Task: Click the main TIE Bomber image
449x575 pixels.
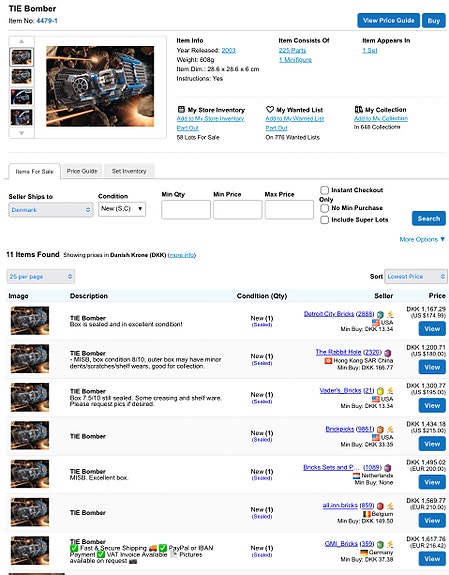Action: pos(100,86)
